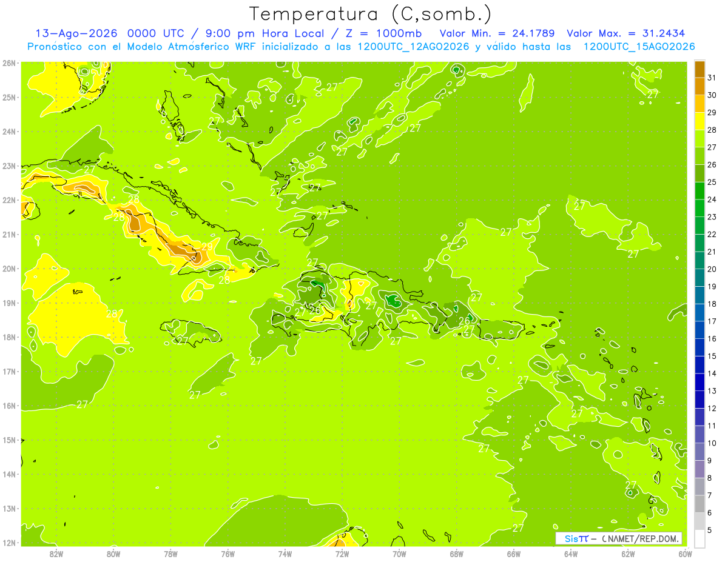The width and height of the screenshot is (728, 562).
Task: Click the "14N" latitude axis label
Action: (x=9, y=474)
